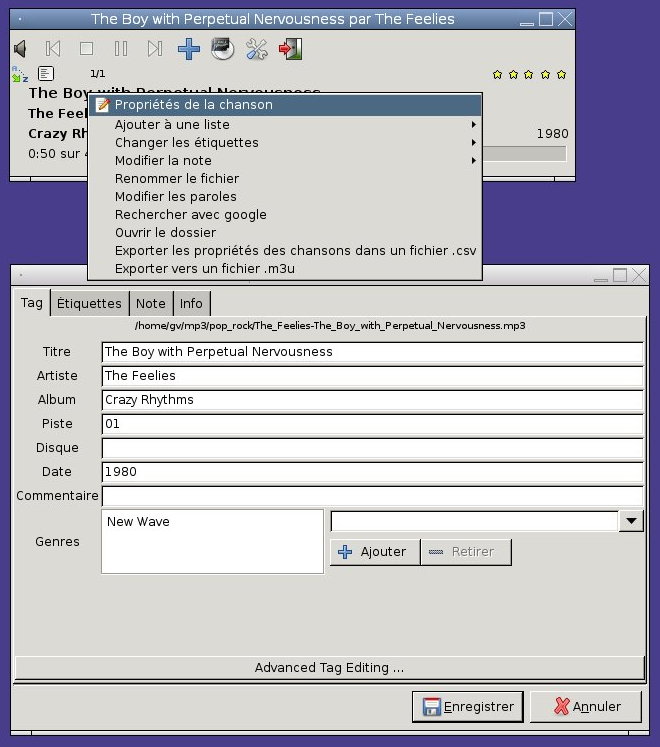The image size is (660, 747).
Task: Click the 1980 year in player window
Action: [x=552, y=134]
